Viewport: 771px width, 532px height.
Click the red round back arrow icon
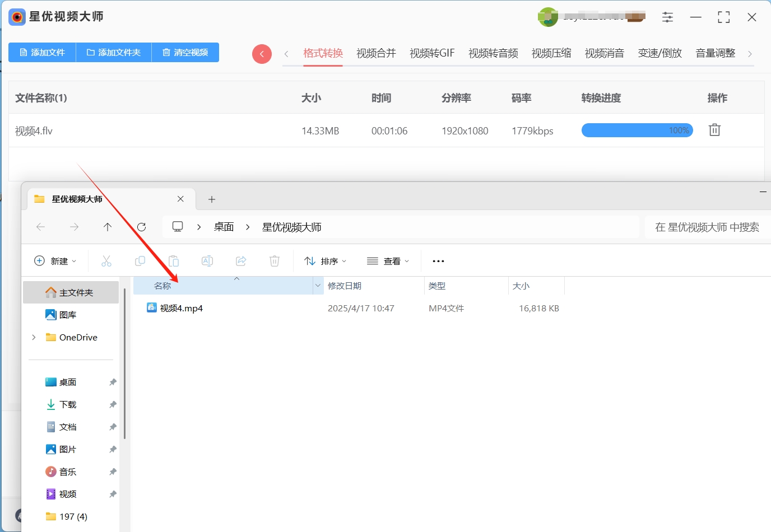pyautogui.click(x=262, y=54)
